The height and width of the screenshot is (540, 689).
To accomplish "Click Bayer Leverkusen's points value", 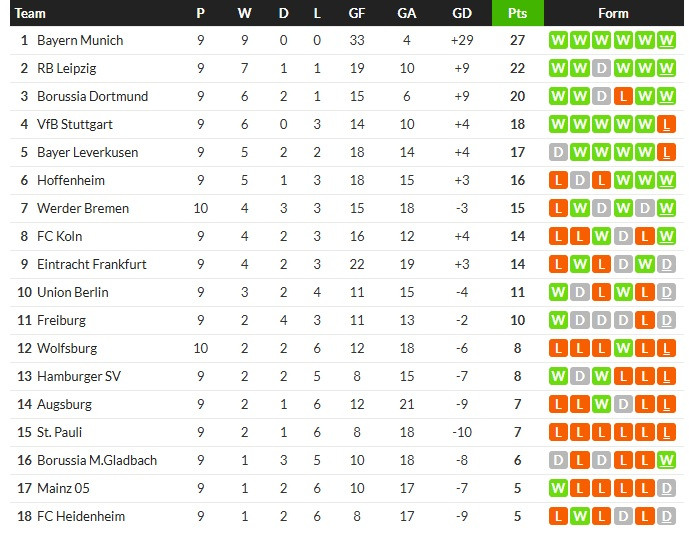I will [518, 153].
